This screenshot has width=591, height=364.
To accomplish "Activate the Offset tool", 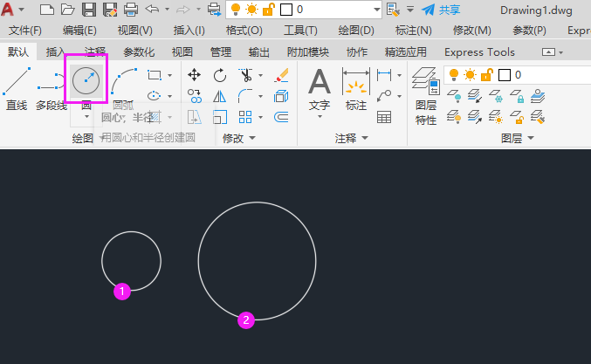I will pyautogui.click(x=281, y=117).
